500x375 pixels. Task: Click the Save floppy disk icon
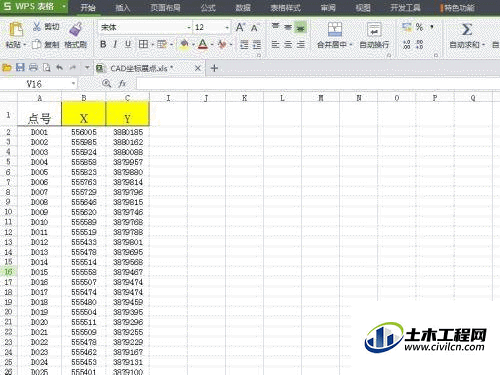[20, 68]
